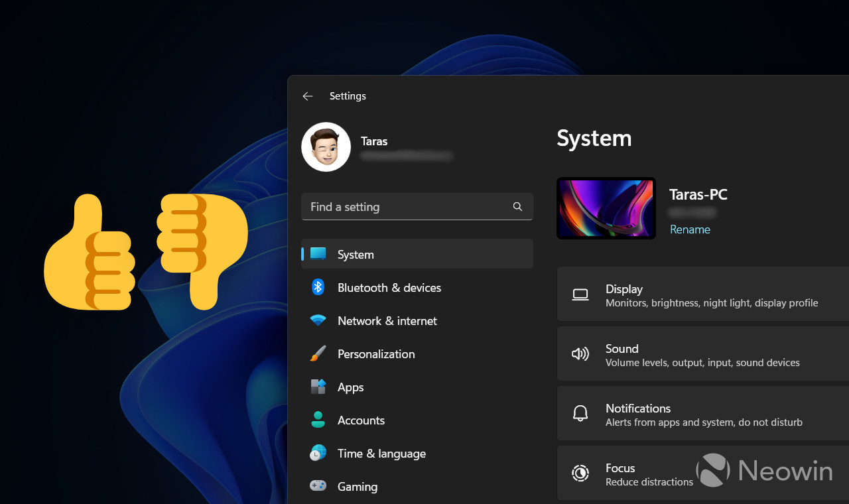Screen dimensions: 849x504
Task: Open Taras user avatar picture
Action: click(x=326, y=147)
